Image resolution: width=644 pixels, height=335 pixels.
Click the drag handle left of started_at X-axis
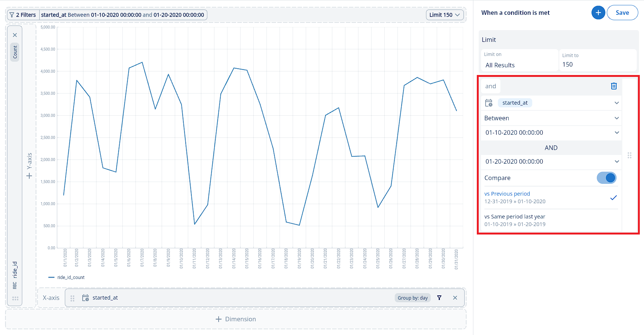pos(72,298)
